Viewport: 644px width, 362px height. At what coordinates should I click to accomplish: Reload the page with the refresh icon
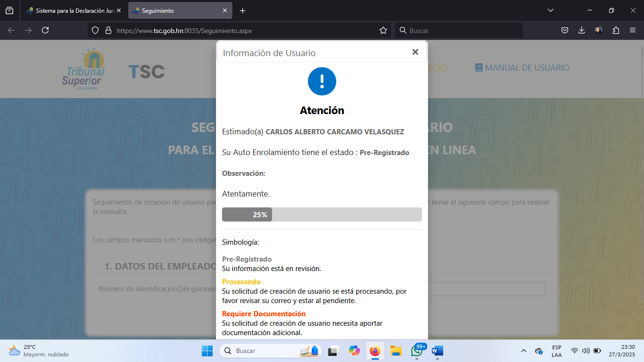coord(45,30)
